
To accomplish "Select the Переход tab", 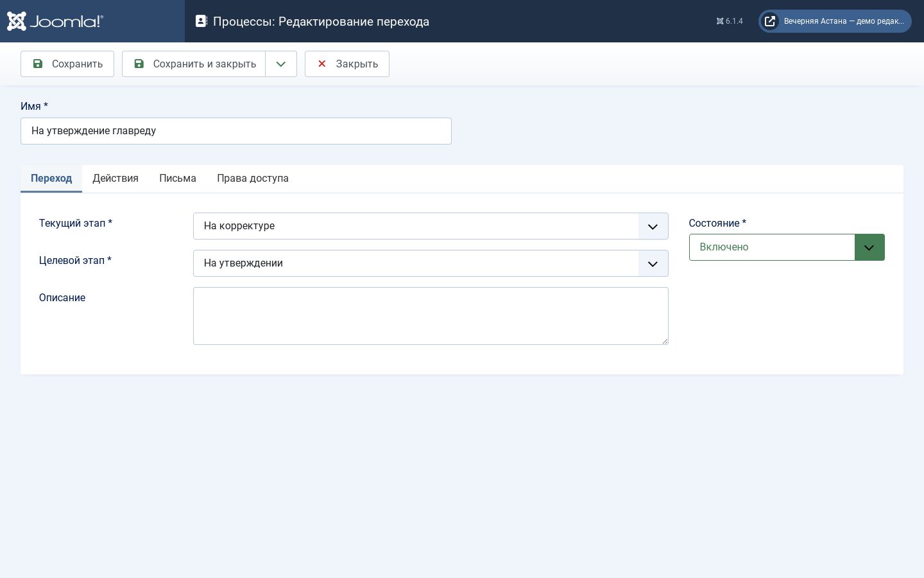I will 51,179.
